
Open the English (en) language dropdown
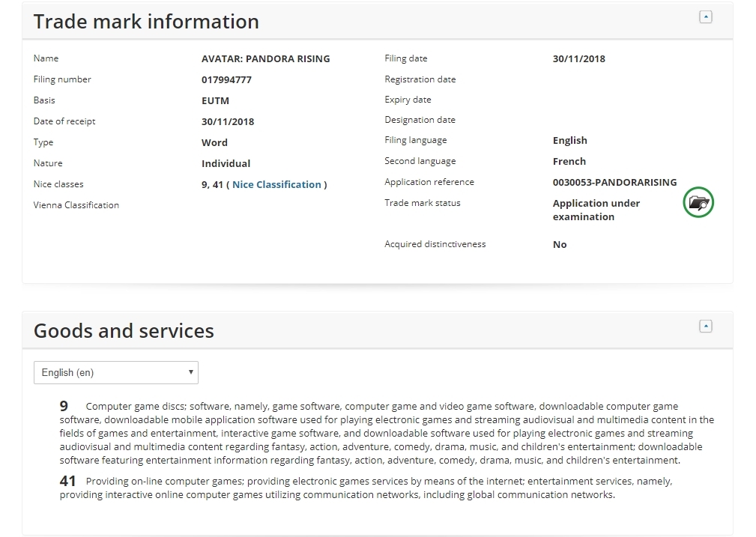[x=116, y=372]
